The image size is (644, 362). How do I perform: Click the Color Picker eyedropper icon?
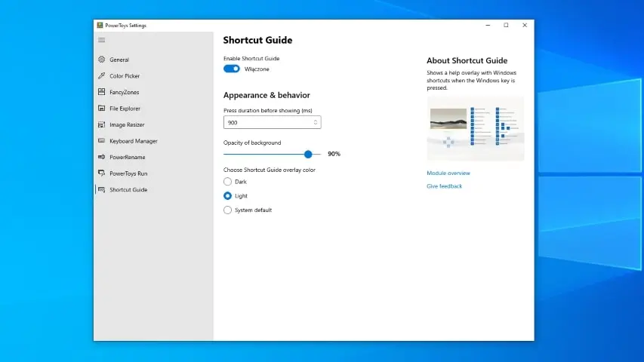pos(102,76)
